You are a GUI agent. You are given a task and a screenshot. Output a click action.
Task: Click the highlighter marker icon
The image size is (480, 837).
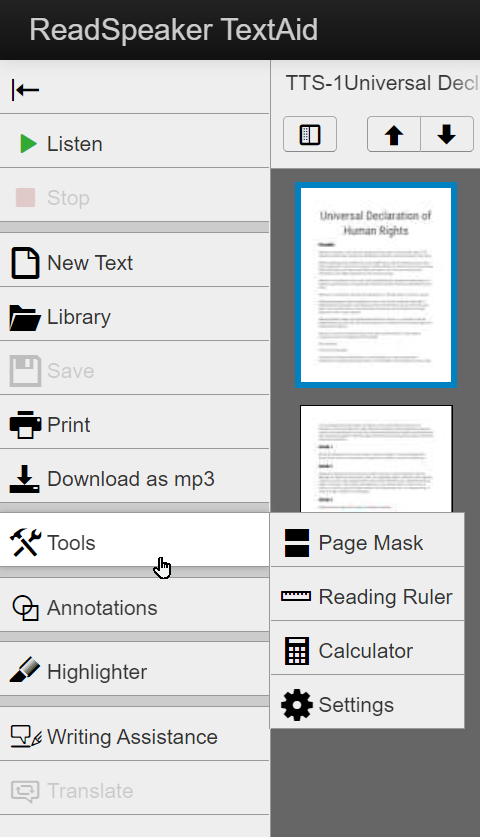[25, 670]
